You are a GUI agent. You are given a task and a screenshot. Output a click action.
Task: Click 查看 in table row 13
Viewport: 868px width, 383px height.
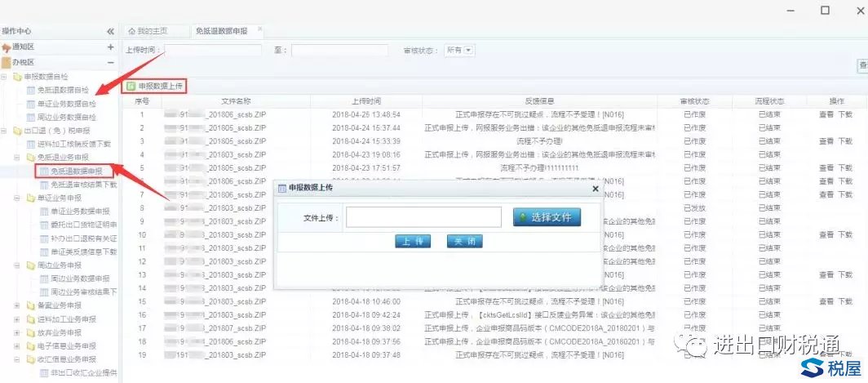pyautogui.click(x=826, y=275)
